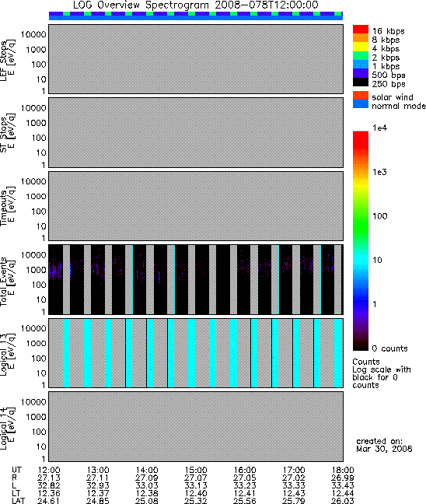Screen dimensions: 426x504
Task: Click the 2 kbps green legend swatch
Action: click(x=361, y=55)
